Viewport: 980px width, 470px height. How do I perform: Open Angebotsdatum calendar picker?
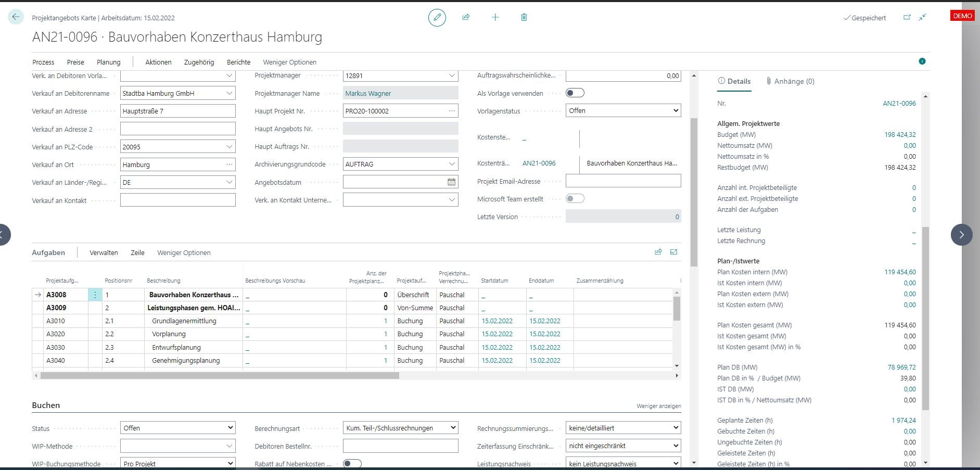[451, 182]
